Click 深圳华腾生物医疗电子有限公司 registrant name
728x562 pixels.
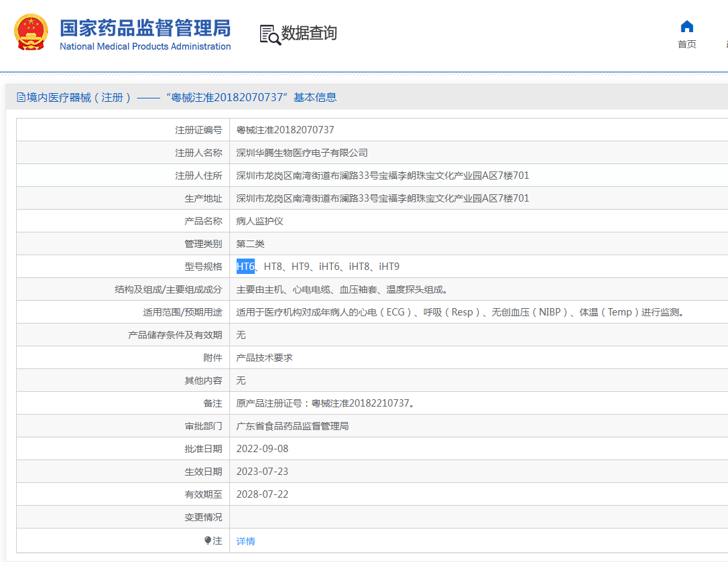[302, 153]
